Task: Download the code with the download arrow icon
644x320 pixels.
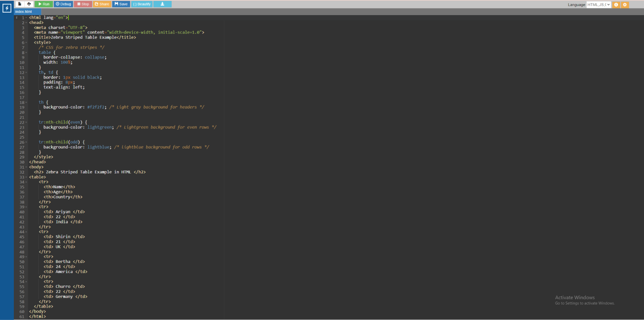Action: (162, 4)
